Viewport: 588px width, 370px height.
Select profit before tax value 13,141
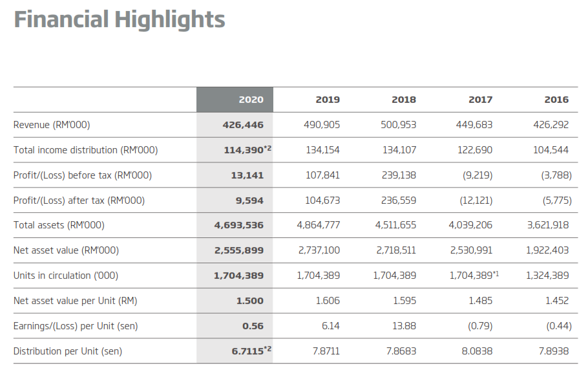click(247, 175)
